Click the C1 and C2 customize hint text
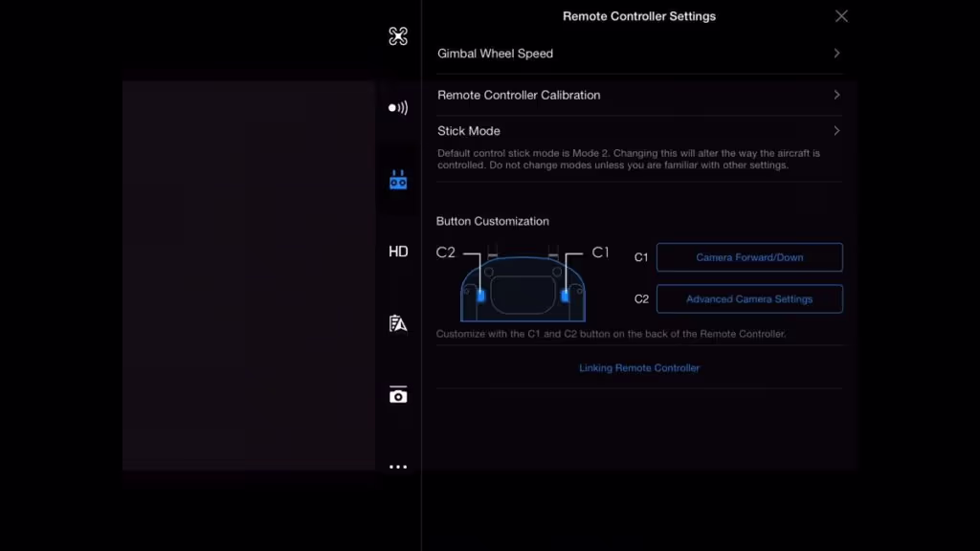The image size is (980, 551). click(611, 334)
